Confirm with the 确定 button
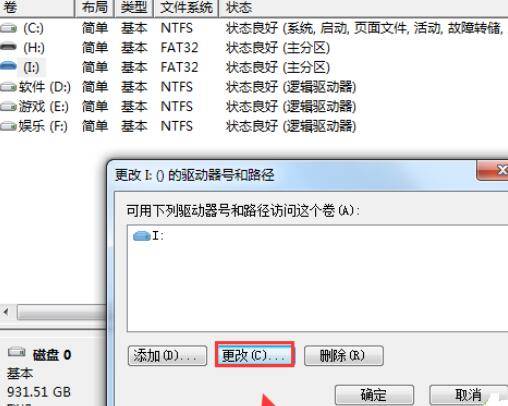This screenshot has width=508, height=406. [374, 395]
